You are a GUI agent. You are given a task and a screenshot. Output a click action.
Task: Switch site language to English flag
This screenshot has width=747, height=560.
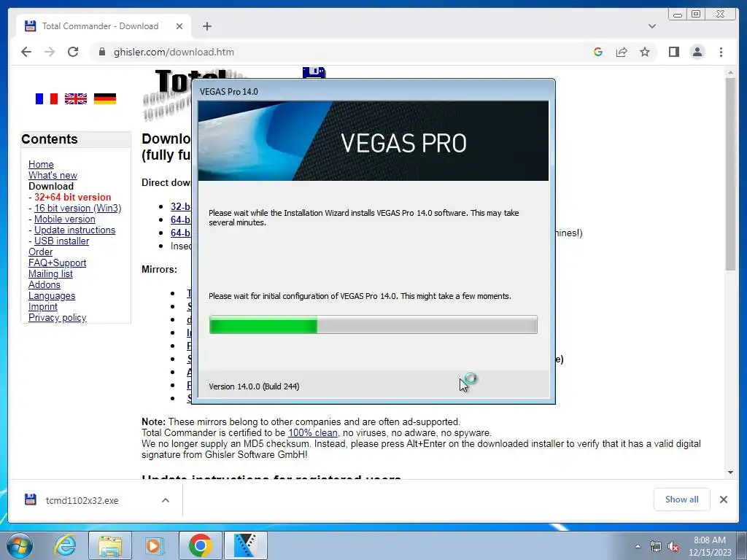(76, 98)
